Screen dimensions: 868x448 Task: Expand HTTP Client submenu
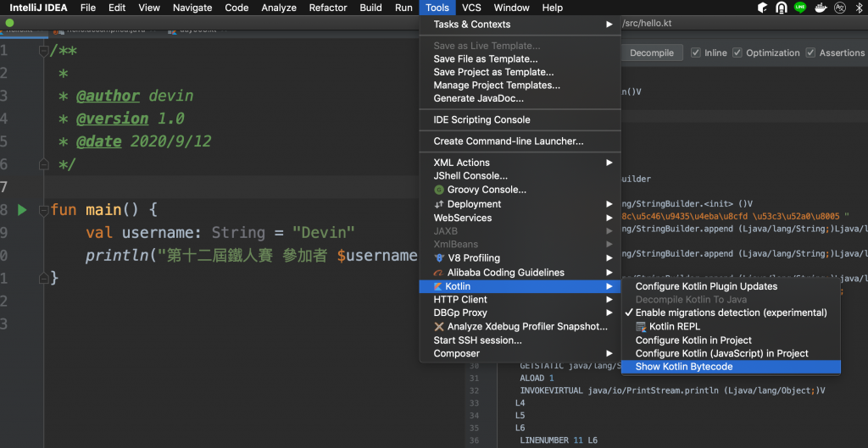coord(520,299)
